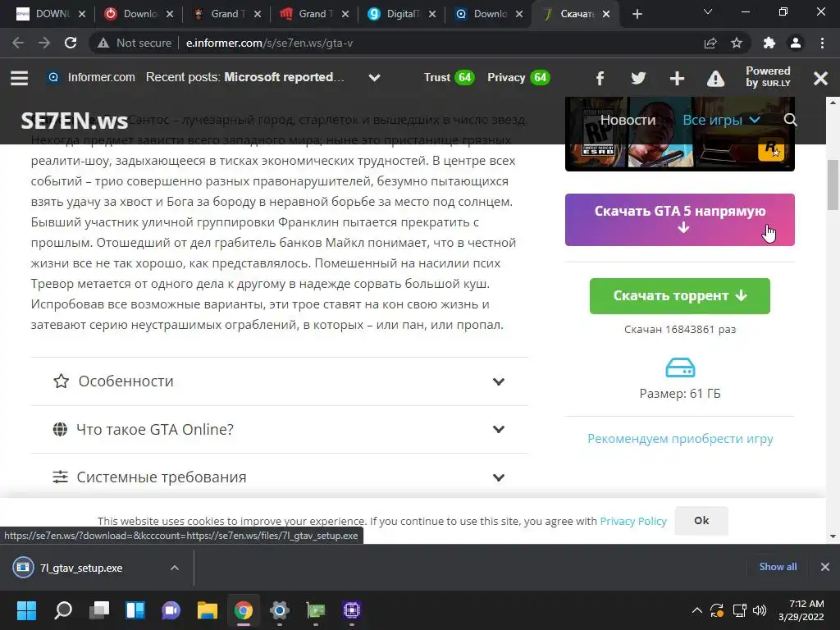Close the Informer bar with X

coord(820,79)
